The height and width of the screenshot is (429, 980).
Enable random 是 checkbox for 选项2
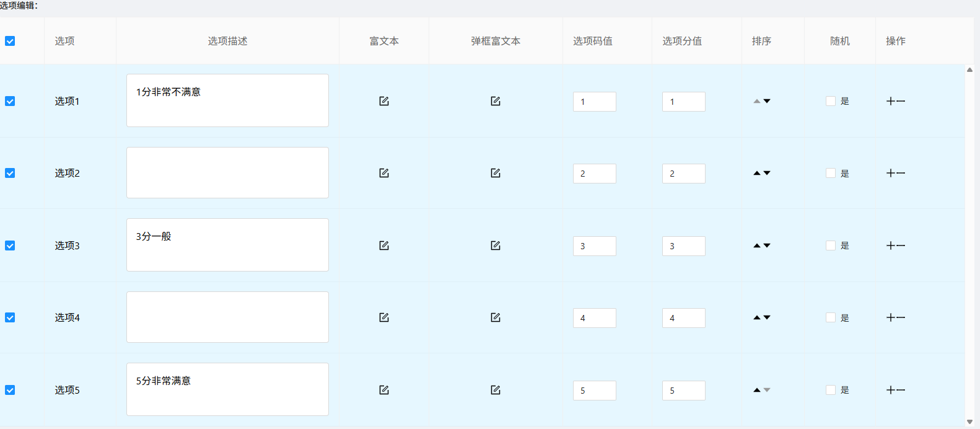(x=831, y=173)
